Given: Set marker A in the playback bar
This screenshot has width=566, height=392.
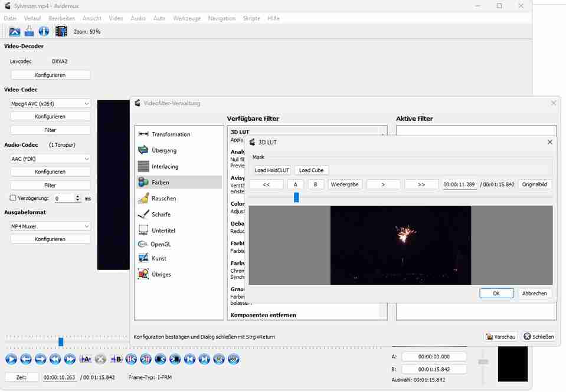Looking at the screenshot, I should (85, 359).
